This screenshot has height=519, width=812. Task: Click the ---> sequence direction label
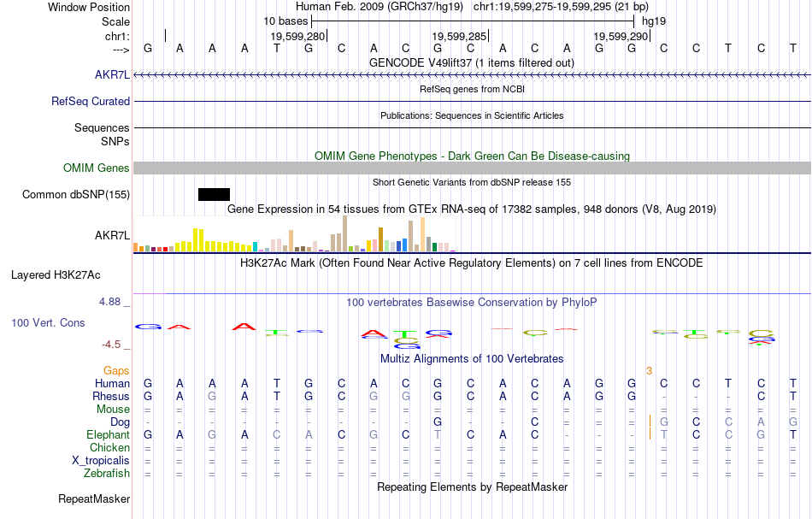pyautogui.click(x=121, y=50)
